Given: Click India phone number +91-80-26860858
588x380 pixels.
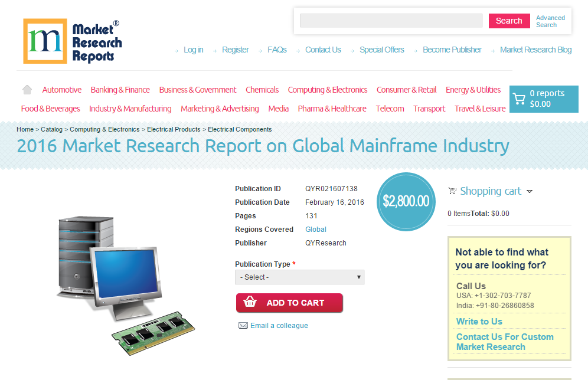Looking at the screenshot, I should (x=505, y=306).
